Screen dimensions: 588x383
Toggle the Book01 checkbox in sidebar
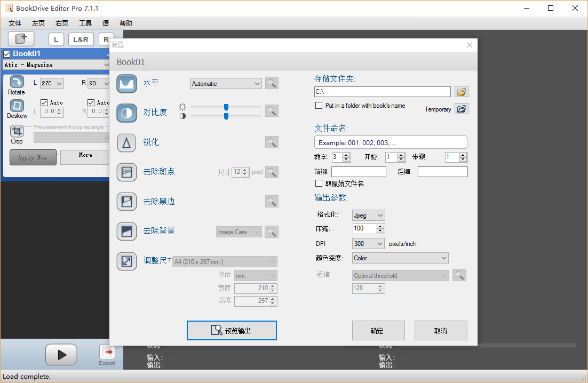[7, 54]
